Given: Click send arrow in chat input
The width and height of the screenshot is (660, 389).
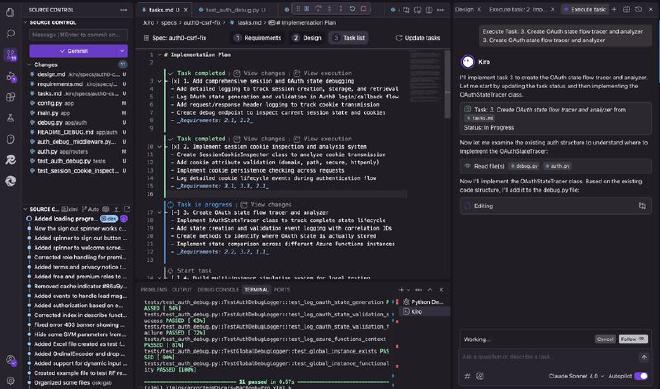Looking at the screenshot, I should click(644, 357).
